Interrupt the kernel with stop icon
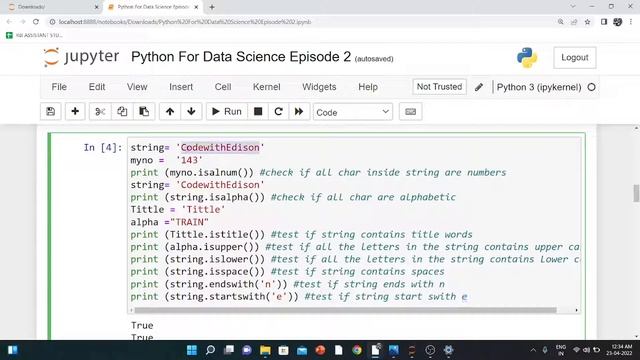 (258, 111)
